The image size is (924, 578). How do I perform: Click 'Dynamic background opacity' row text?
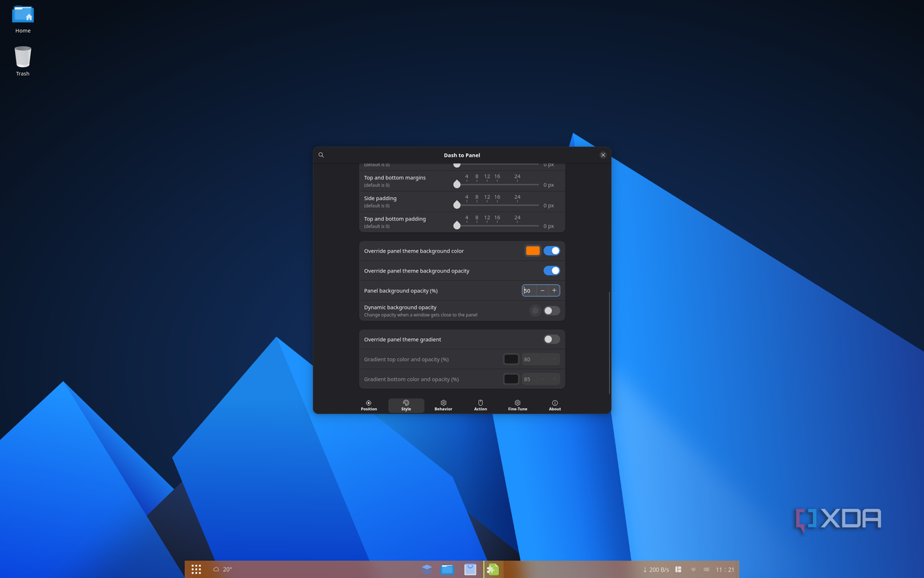[x=400, y=307]
